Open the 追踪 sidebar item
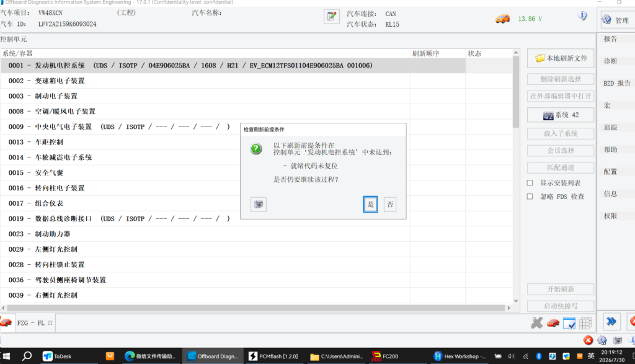Screen dimensions: 635x364 pos(610,128)
